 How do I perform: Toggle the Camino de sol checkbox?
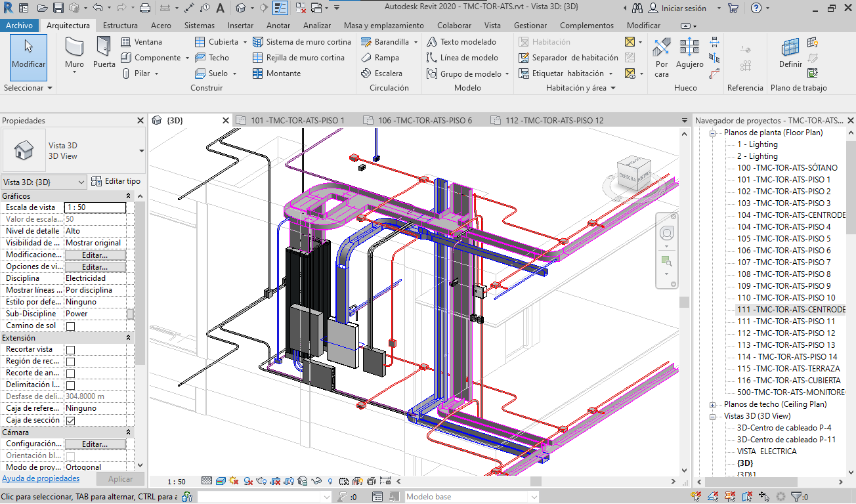coord(71,326)
